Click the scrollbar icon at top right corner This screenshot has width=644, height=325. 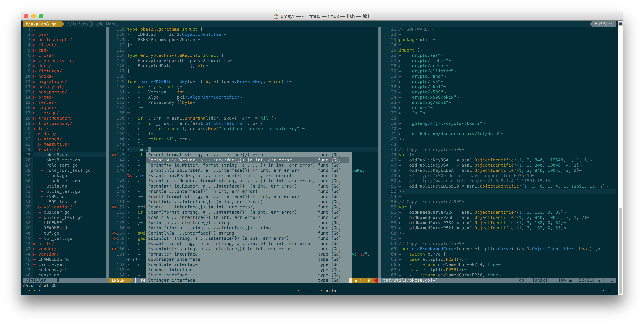click(x=620, y=23)
